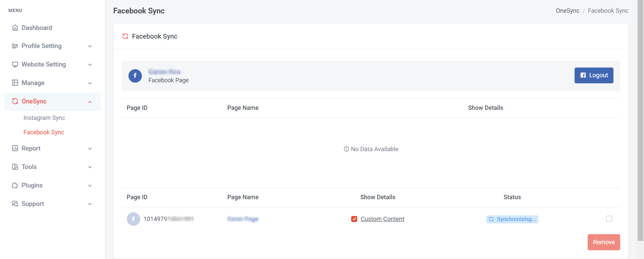Image resolution: width=644 pixels, height=259 pixels.
Task: Click the Facebook Sync breadcrumb text
Action: tap(608, 11)
